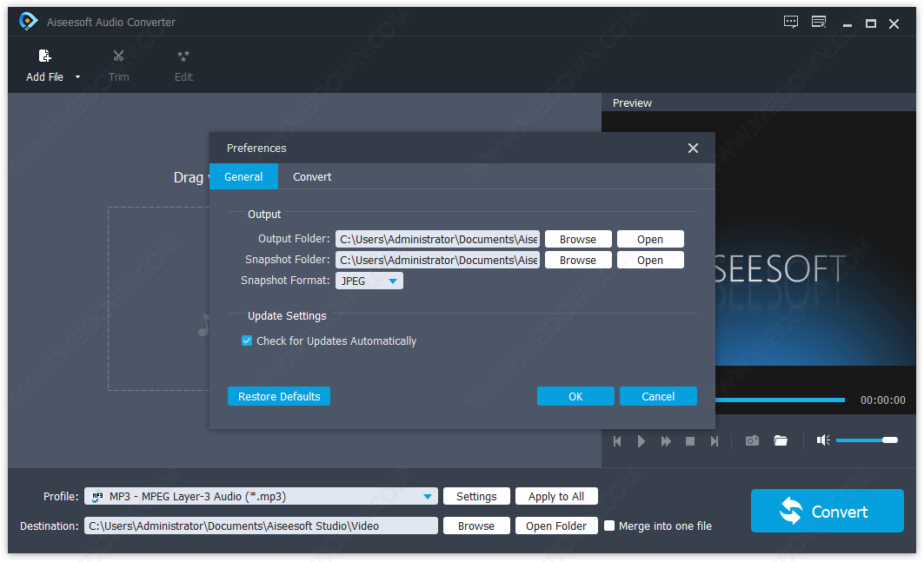Click the Aiseesoft app logo icon
This screenshot has width=924, height=562.
pos(28,22)
